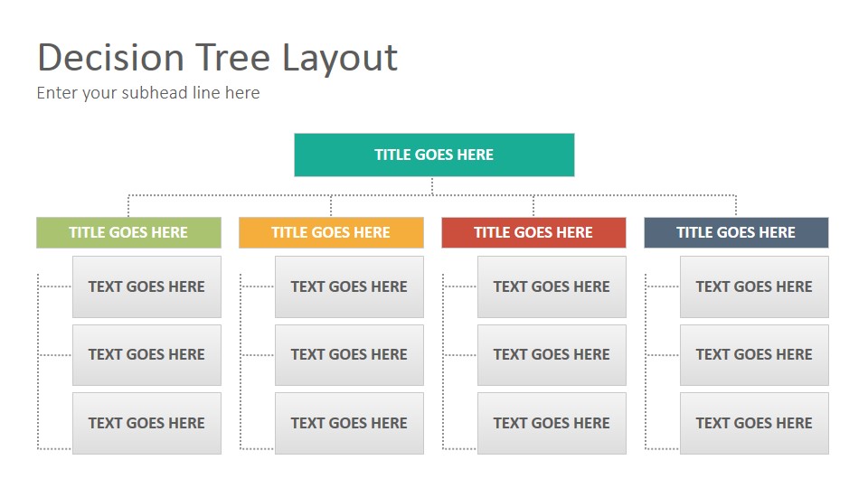The width and height of the screenshot is (868, 488).
Task: Select first text box under green header
Action: (x=146, y=286)
